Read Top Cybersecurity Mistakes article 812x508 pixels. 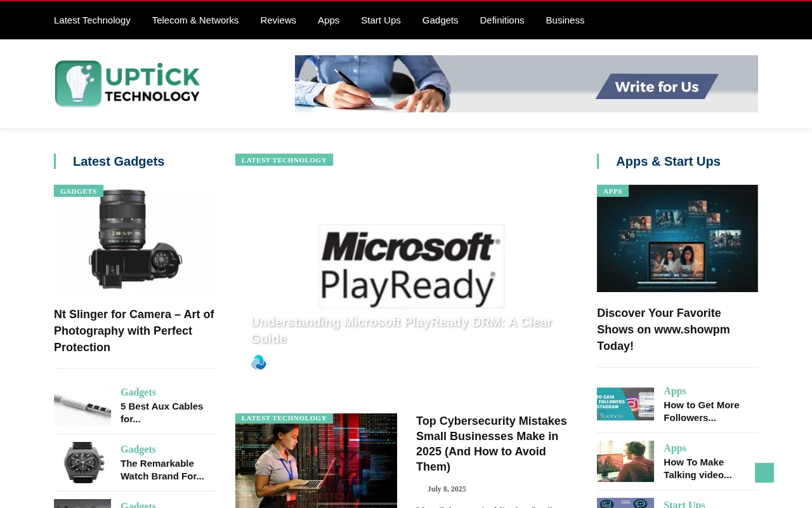click(x=492, y=444)
